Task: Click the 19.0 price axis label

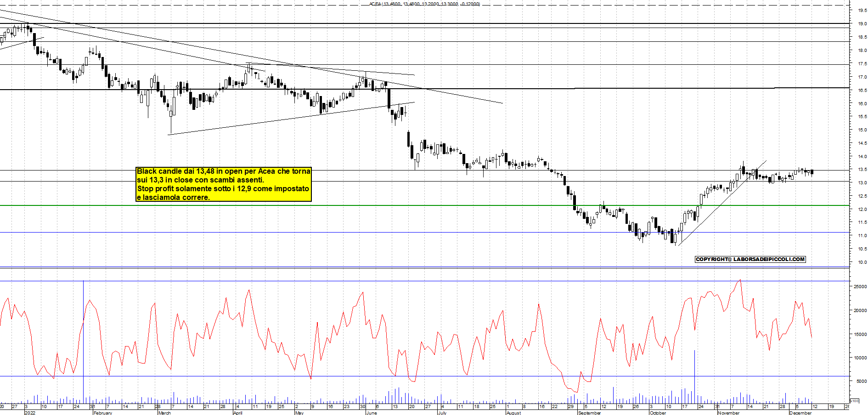Action: coord(862,23)
